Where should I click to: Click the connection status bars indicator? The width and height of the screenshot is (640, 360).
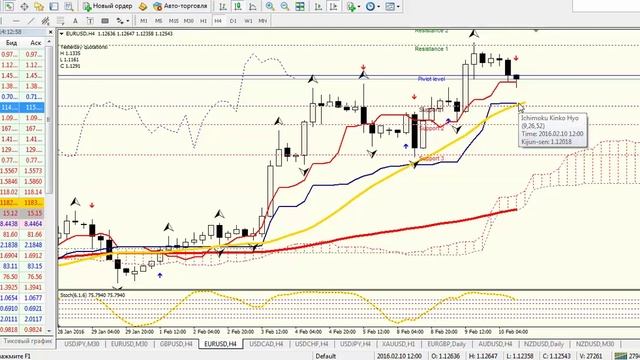tap(620, 356)
